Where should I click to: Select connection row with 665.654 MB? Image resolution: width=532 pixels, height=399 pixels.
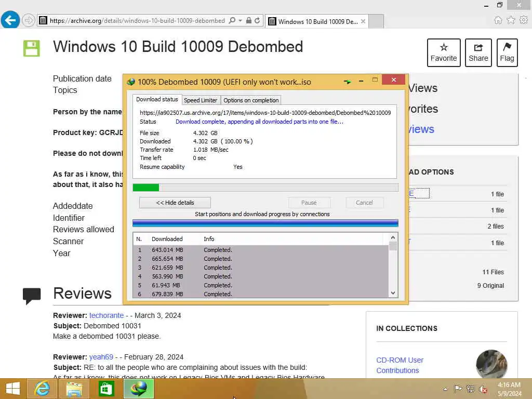(261, 259)
